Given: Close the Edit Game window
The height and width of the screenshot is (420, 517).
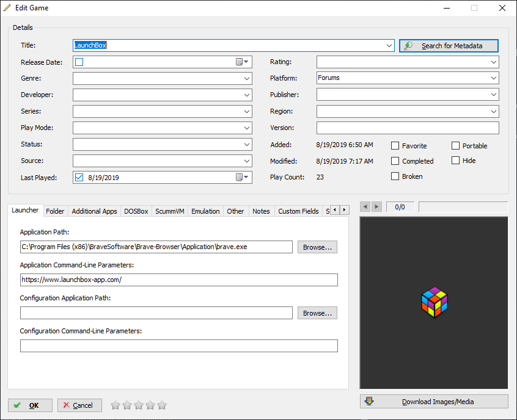Looking at the screenshot, I should 502,8.
